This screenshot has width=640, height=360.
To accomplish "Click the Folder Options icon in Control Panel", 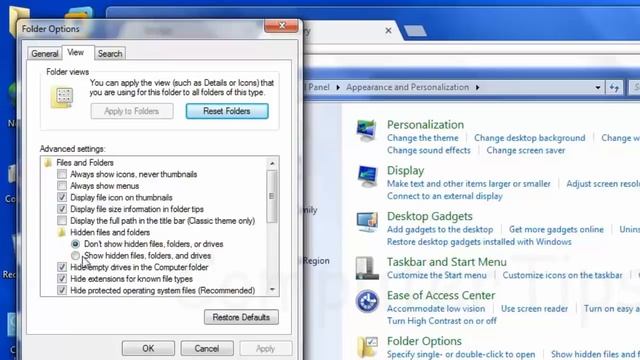I will [367, 347].
